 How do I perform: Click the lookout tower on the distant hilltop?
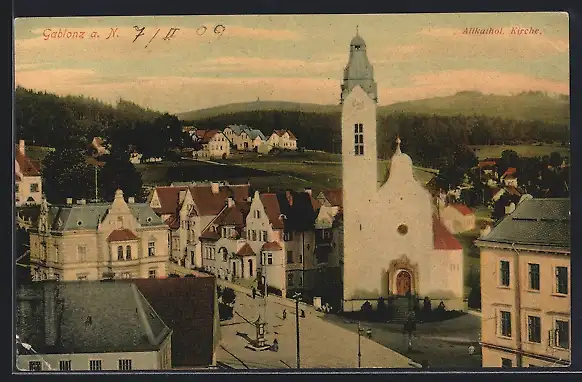[x=259, y=99]
